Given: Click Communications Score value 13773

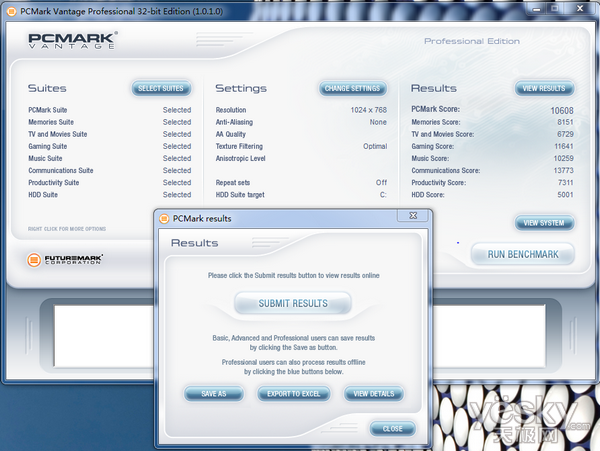Looking at the screenshot, I should tap(564, 171).
